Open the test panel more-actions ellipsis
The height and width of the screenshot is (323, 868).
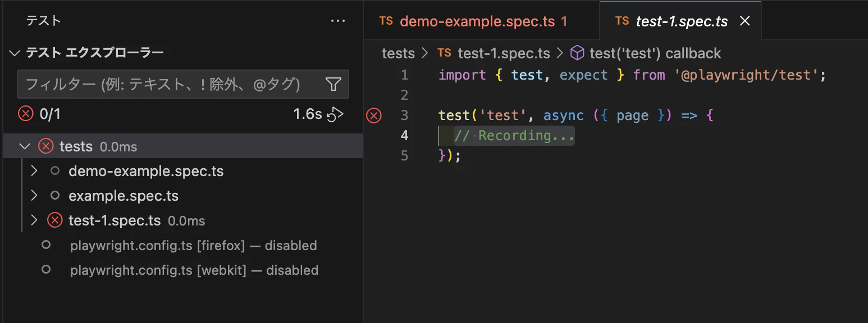pos(338,21)
